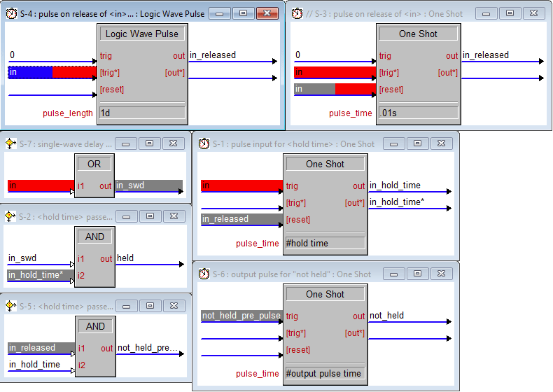The width and height of the screenshot is (553, 392).
Task: Click the #hold time parameter field
Action: tap(325, 243)
